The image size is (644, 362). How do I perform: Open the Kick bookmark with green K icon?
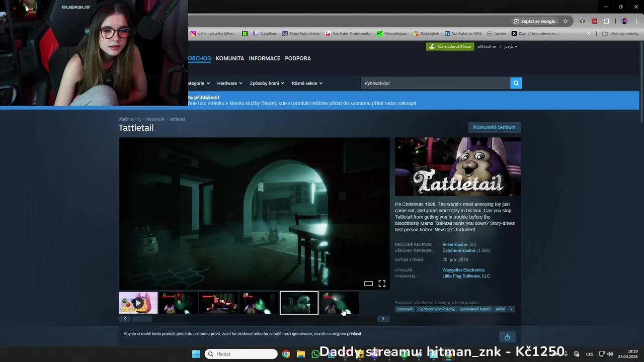pyautogui.click(x=245, y=34)
